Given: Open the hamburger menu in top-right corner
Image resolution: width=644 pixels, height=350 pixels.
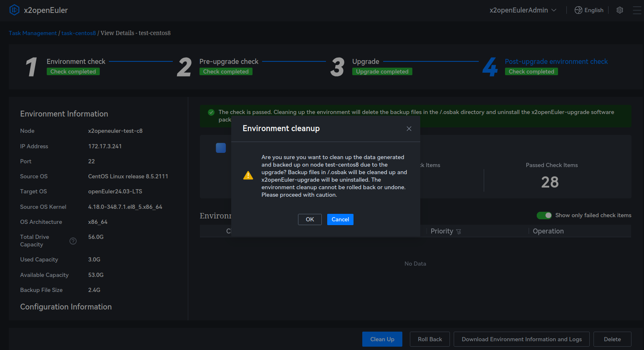Looking at the screenshot, I should point(637,10).
